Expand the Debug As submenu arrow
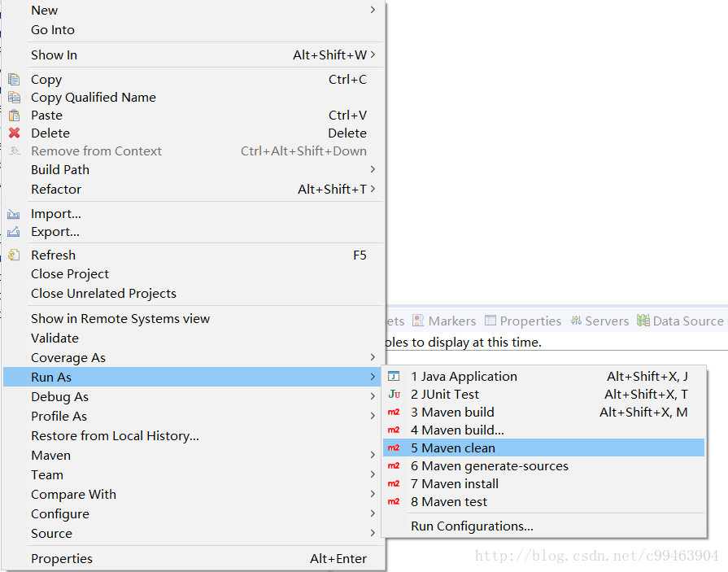The image size is (728, 572). click(x=373, y=396)
